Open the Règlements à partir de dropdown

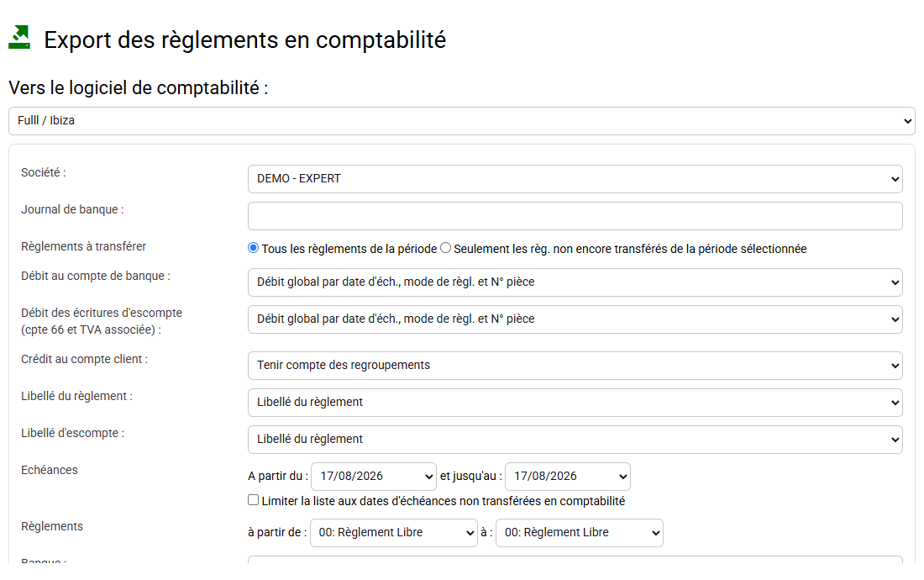click(x=394, y=533)
